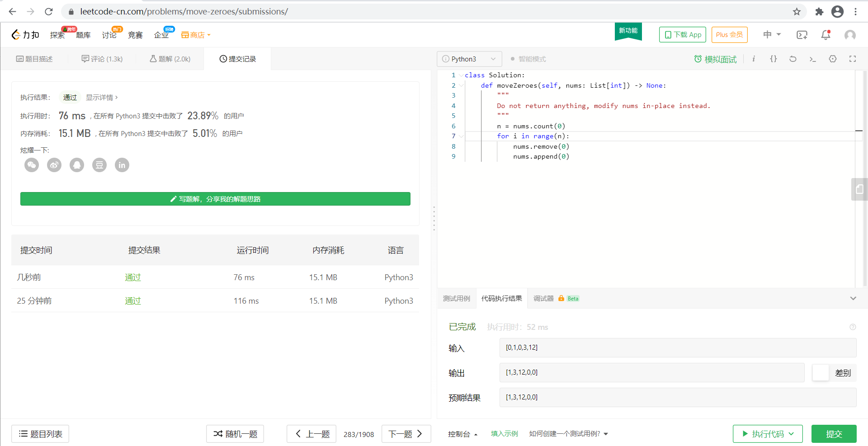The width and height of the screenshot is (868, 446).
Task: Open the code formatting braces icon
Action: tap(773, 59)
